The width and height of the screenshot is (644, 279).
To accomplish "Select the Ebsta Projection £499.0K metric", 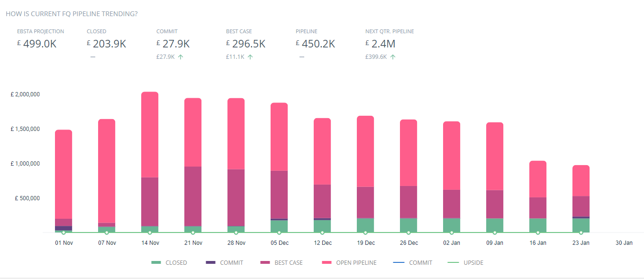I will [40, 44].
